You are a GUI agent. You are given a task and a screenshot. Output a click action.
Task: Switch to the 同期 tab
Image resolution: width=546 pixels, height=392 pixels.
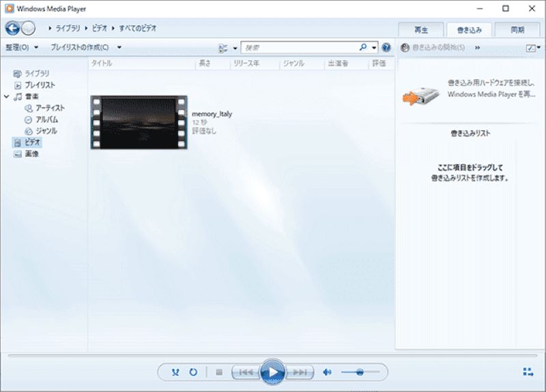tap(517, 30)
